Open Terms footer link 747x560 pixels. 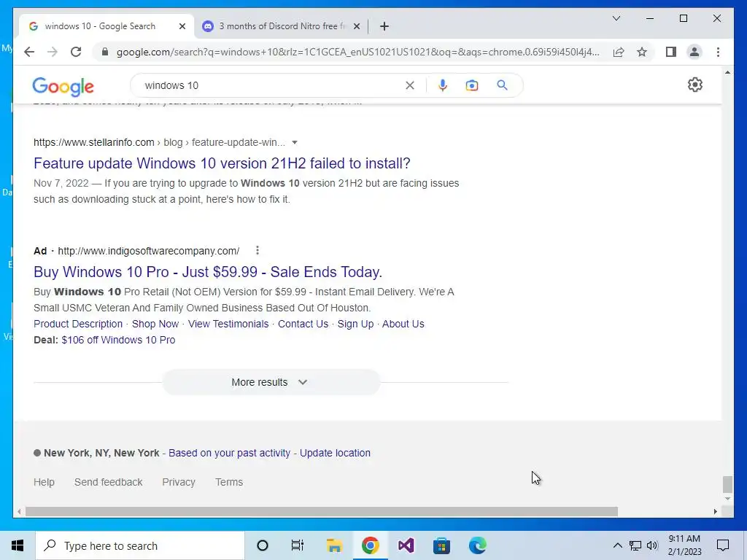(229, 483)
